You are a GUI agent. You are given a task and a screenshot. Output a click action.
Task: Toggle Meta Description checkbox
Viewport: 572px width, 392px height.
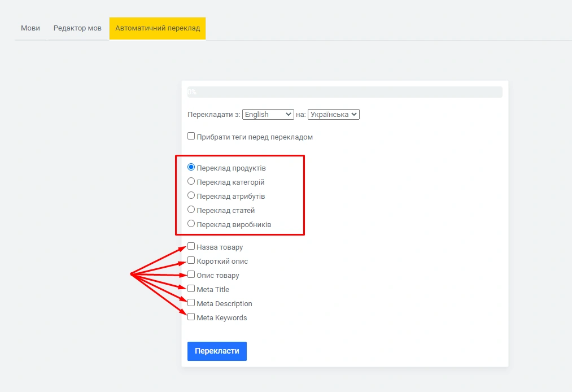(x=191, y=303)
